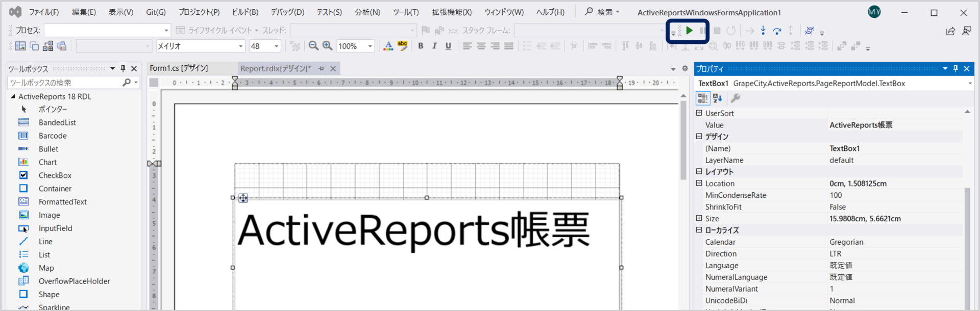Pin the Report.rdlx tab
Viewport: 980px width, 311px height.
click(321, 68)
